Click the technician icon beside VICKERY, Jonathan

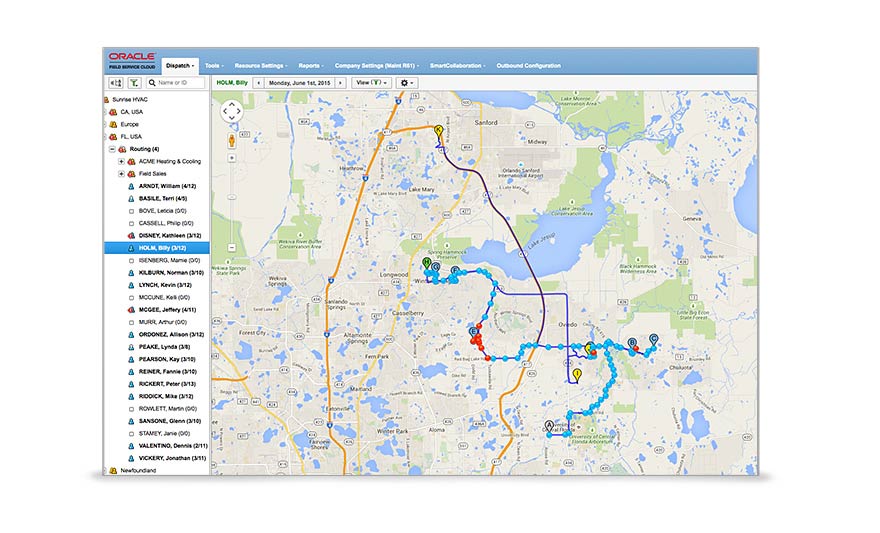[131, 458]
